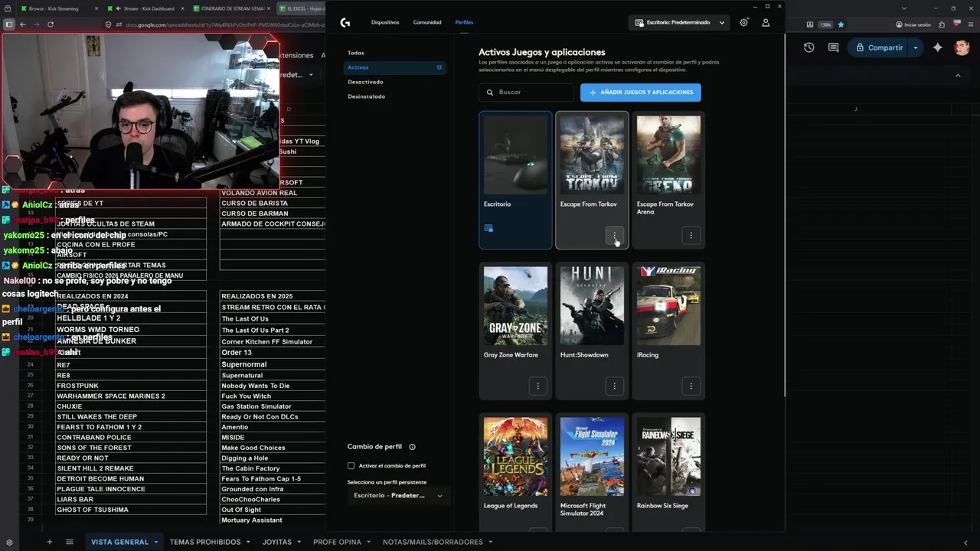The height and width of the screenshot is (551, 980).
Task: Select Activos filter in sidebar
Action: click(x=395, y=67)
